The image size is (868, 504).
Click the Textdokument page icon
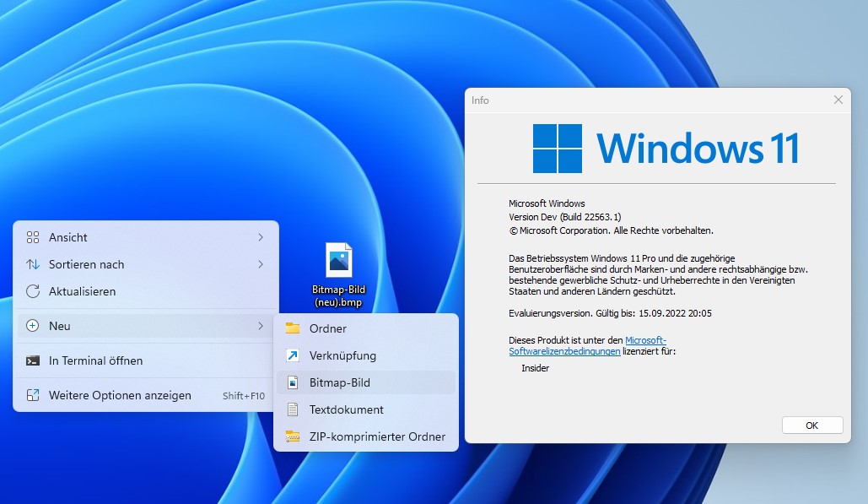pos(292,409)
